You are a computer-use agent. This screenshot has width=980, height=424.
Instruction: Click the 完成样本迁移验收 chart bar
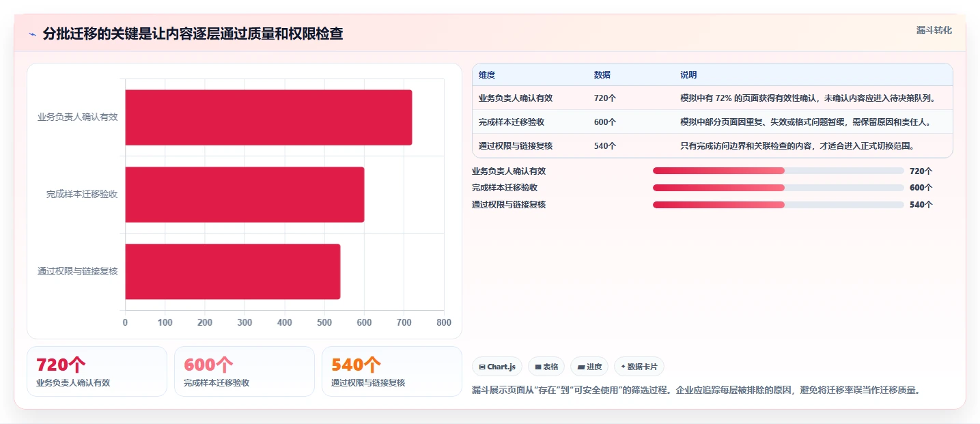tap(244, 195)
